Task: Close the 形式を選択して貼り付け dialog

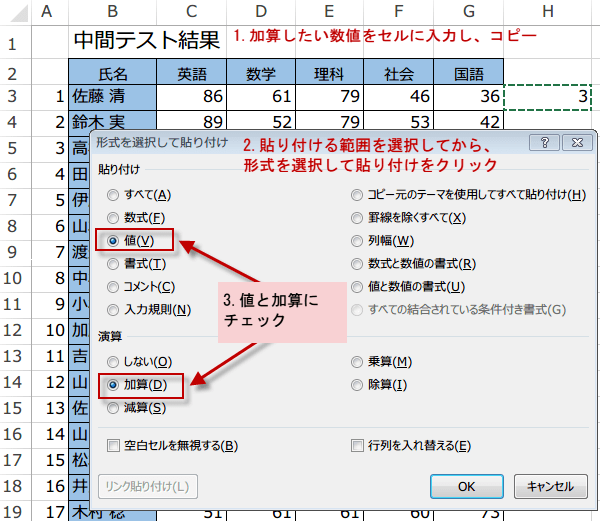Action: pos(577,143)
